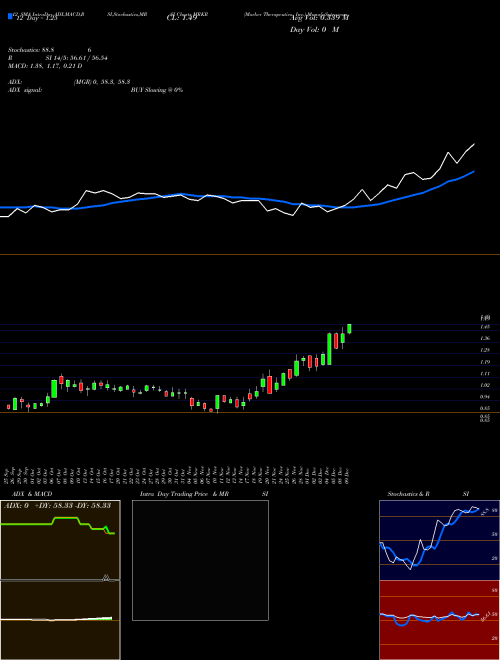Click the blue stochastics line in the navy panel

429,537
